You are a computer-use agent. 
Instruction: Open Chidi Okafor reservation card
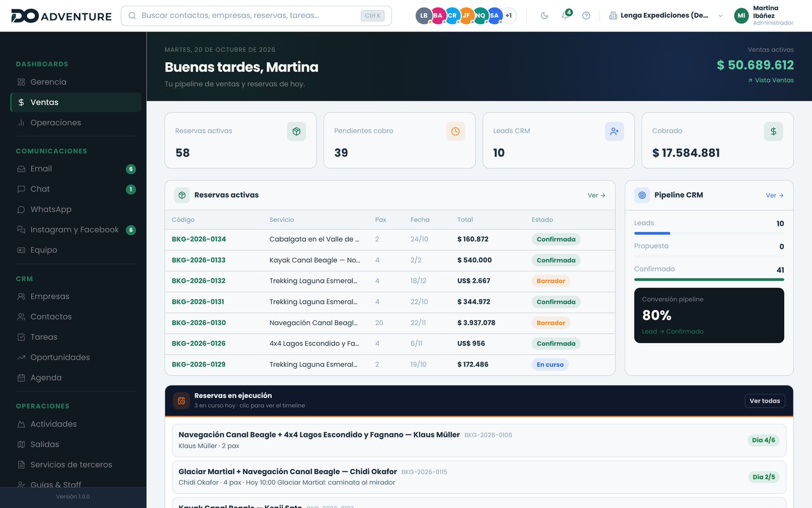pyautogui.click(x=479, y=477)
